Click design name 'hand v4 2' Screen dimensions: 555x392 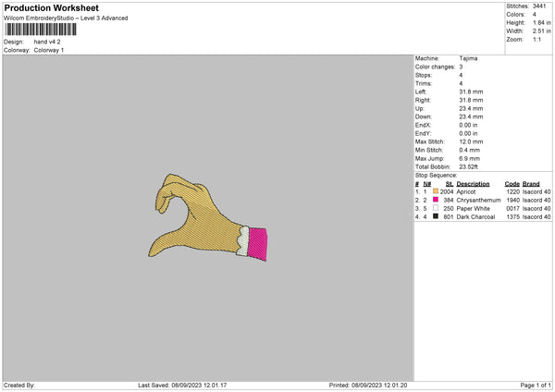pyautogui.click(x=47, y=42)
